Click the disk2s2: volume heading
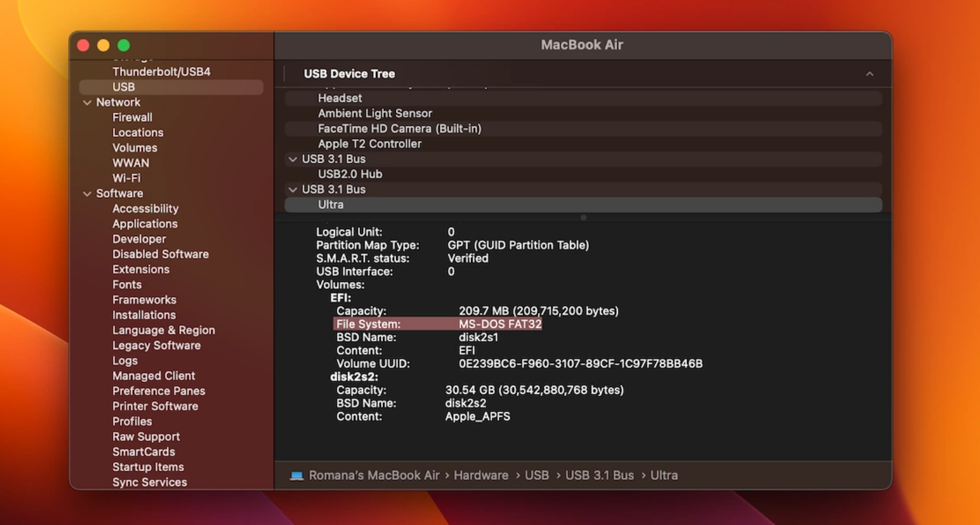 pos(354,377)
